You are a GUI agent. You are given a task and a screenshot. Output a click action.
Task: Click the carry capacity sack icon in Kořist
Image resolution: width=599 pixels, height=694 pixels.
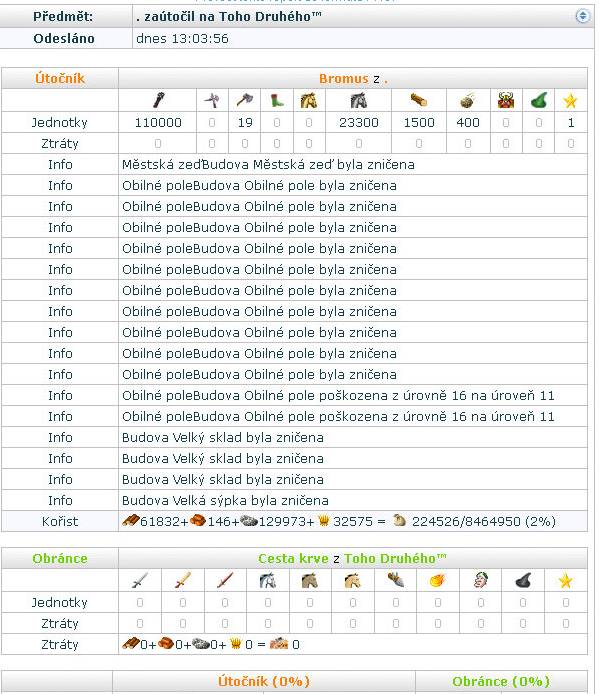pos(399,521)
